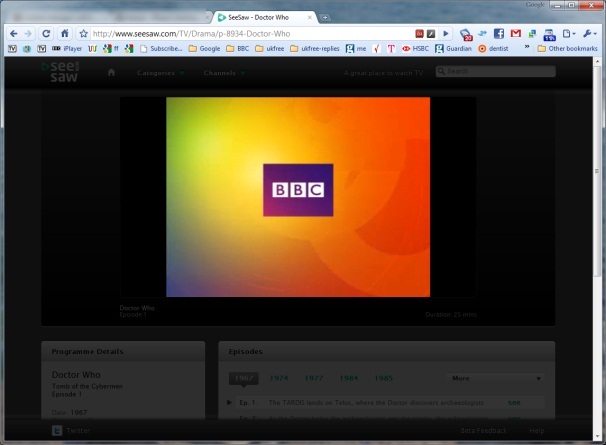The width and height of the screenshot is (606, 445).
Task: Open the page menu dropdown icon
Action: coord(569,34)
